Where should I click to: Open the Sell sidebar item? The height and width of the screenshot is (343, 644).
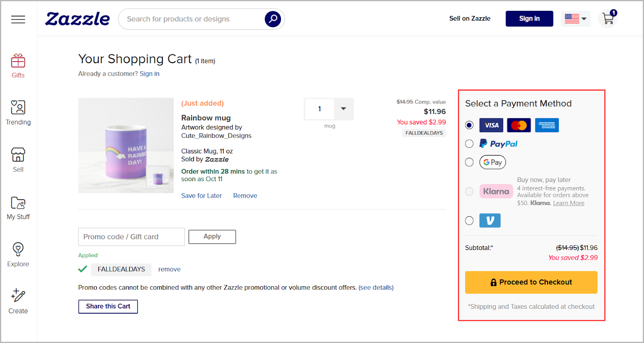(18, 160)
